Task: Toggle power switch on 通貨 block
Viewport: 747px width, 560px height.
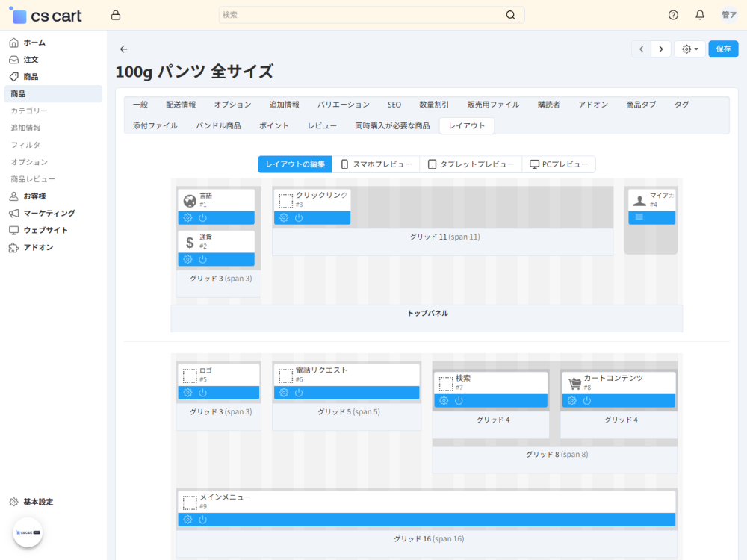Action: pos(202,259)
